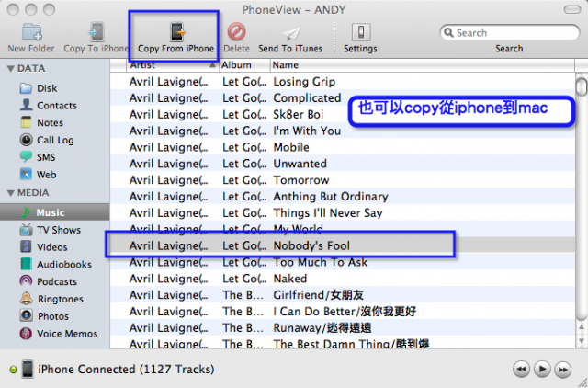Click the window resize grip corner

point(582,382)
